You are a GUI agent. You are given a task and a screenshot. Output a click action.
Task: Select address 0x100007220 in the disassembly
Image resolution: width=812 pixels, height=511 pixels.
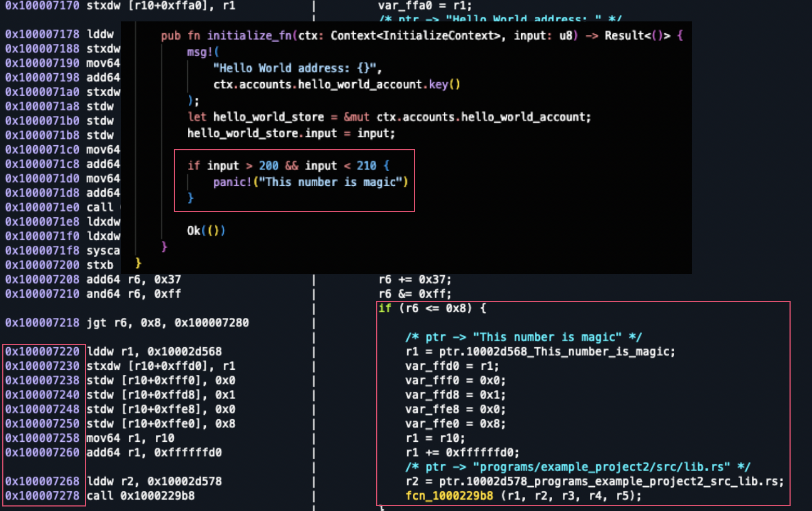(x=42, y=352)
